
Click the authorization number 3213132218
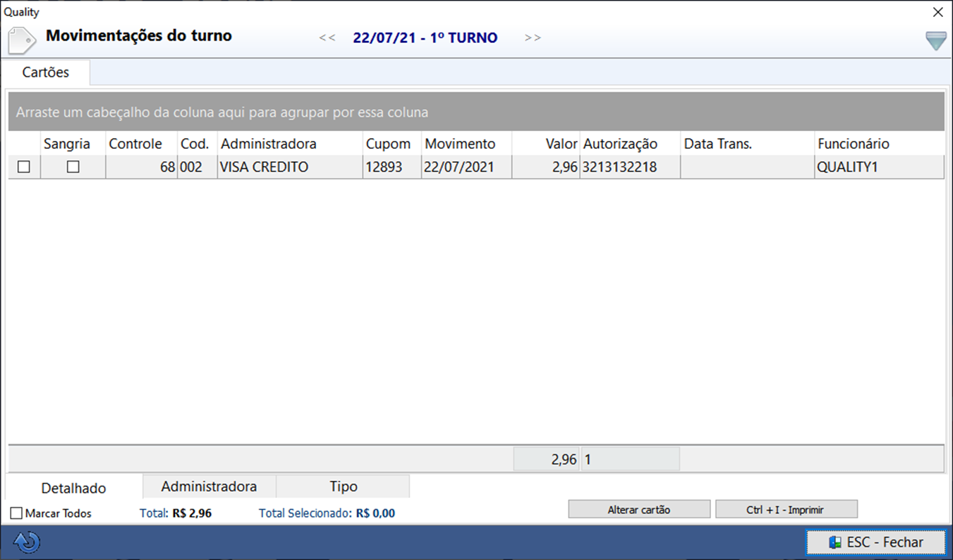pos(630,167)
